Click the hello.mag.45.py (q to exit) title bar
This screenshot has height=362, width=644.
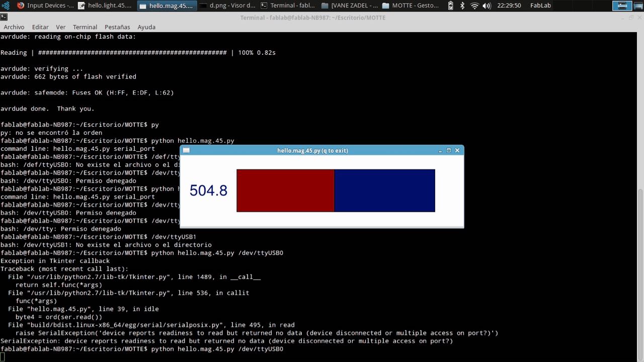pyautogui.click(x=312, y=150)
